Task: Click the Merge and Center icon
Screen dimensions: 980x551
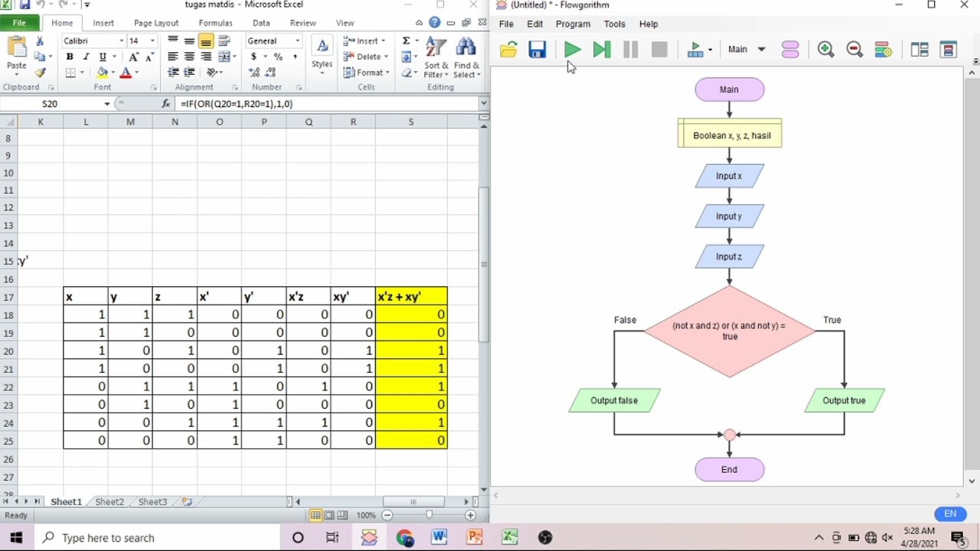Action: 224,57
